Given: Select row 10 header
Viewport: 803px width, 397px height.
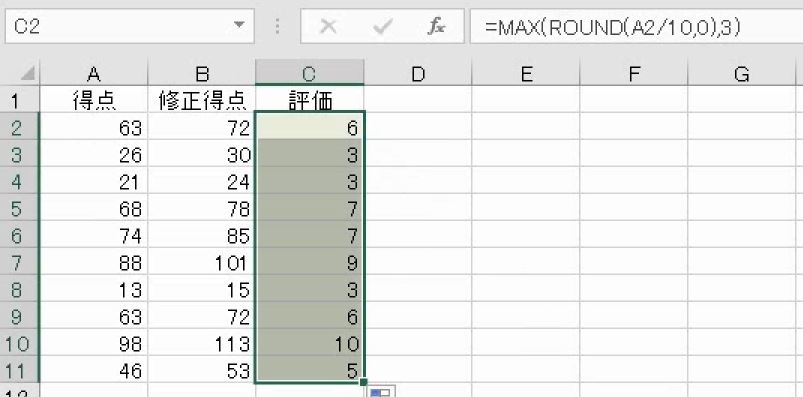Looking at the screenshot, I should pos(19,343).
